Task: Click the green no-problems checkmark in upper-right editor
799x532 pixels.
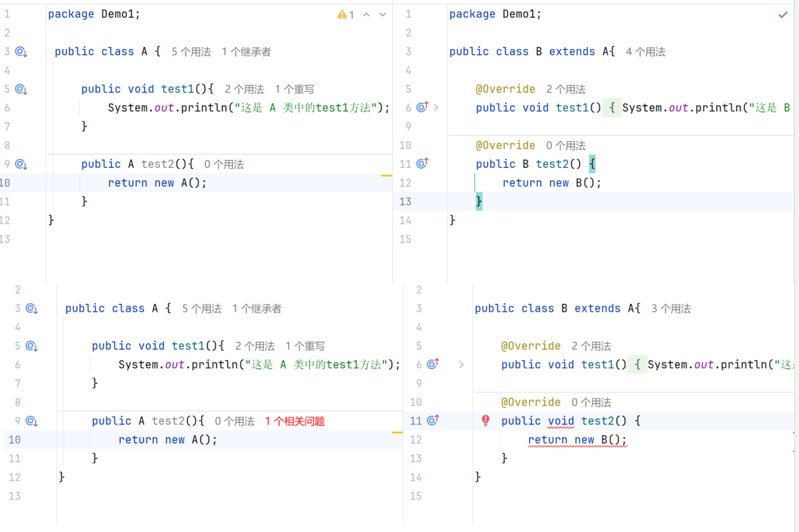Action: click(782, 14)
